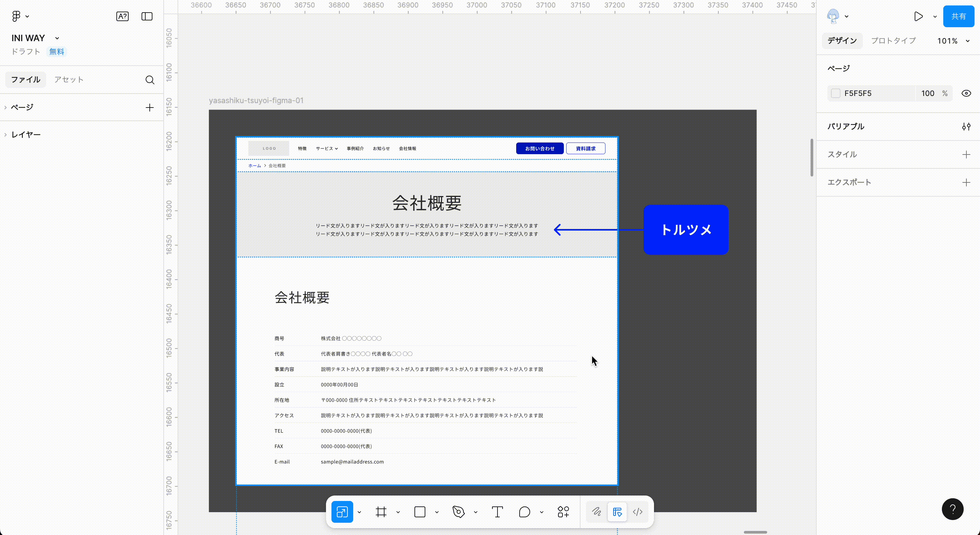Open the Figma main menu icon
Viewport: 980px width, 535px height.
[16, 16]
